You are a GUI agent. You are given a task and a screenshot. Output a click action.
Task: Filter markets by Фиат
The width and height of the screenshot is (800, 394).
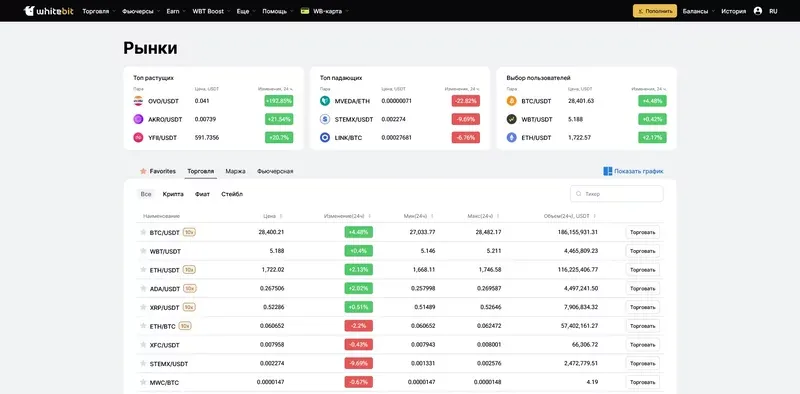click(202, 194)
